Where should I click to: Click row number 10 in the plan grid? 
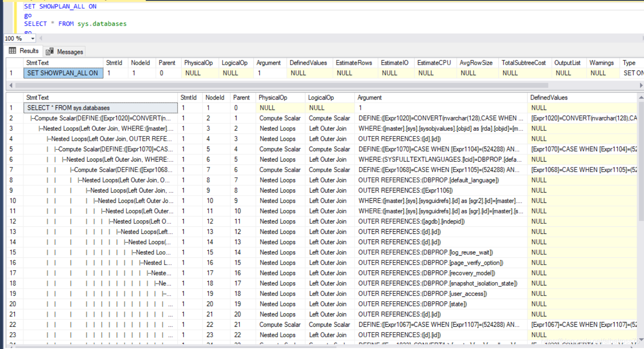13,200
